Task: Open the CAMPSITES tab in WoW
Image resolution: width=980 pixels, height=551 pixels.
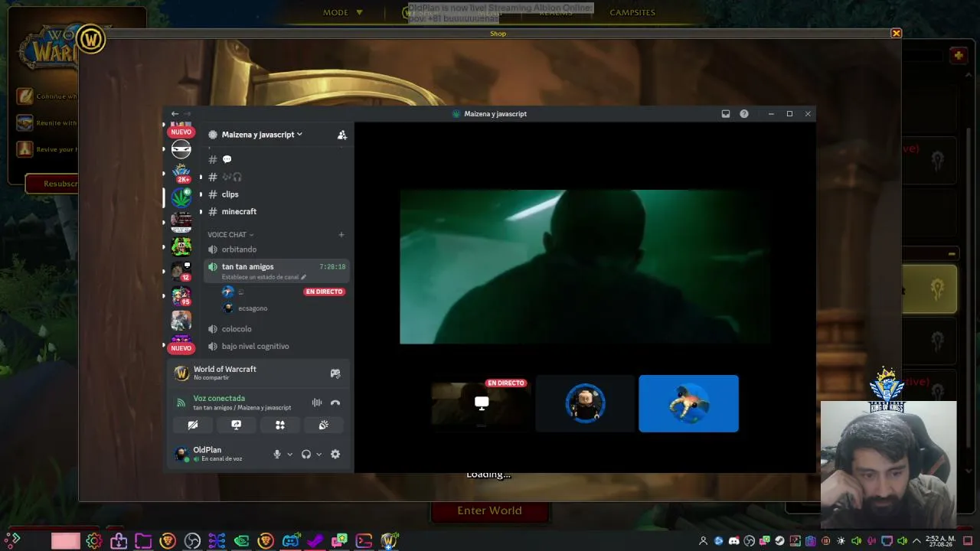Action: pos(632,12)
